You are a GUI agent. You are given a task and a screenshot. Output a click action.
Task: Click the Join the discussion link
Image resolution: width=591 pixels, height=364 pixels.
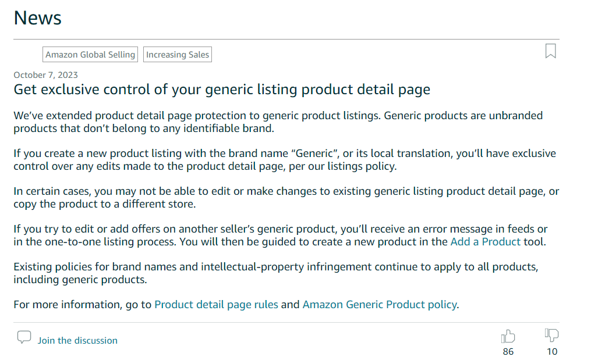[77, 340]
